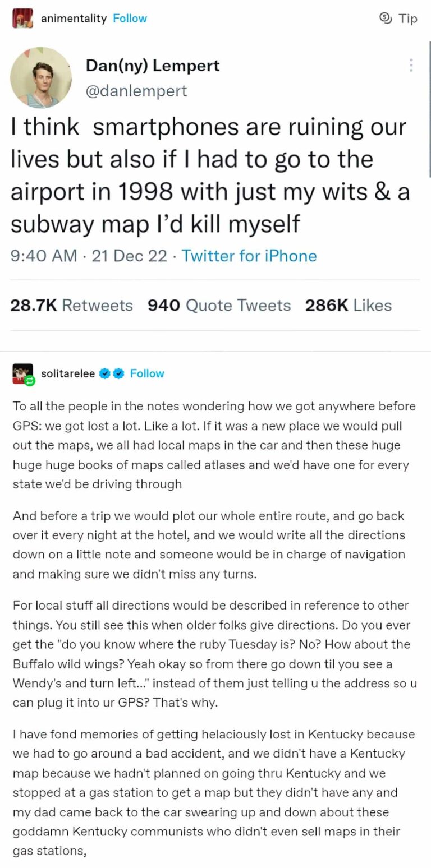Image resolution: width=431 pixels, height=868 pixels.
Task: Click the second blue verified badge
Action: [118, 373]
